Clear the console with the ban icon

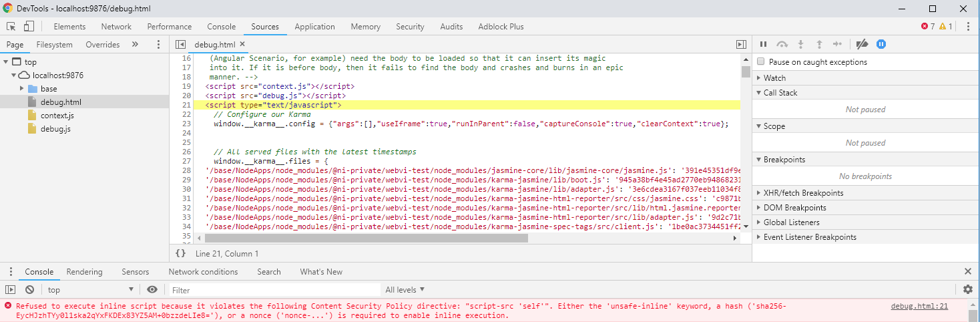[30, 290]
